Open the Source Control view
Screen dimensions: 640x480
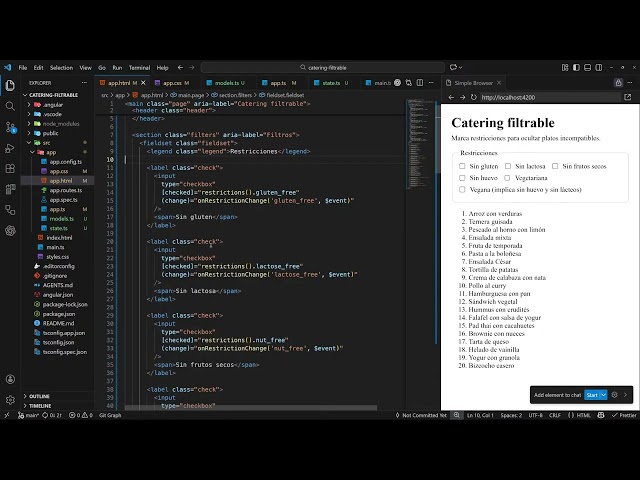[x=10, y=127]
